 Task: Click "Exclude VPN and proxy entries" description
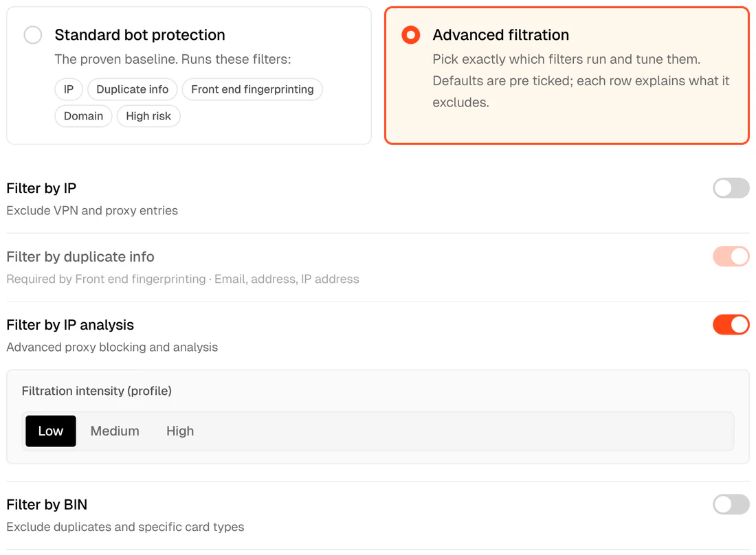92,211
